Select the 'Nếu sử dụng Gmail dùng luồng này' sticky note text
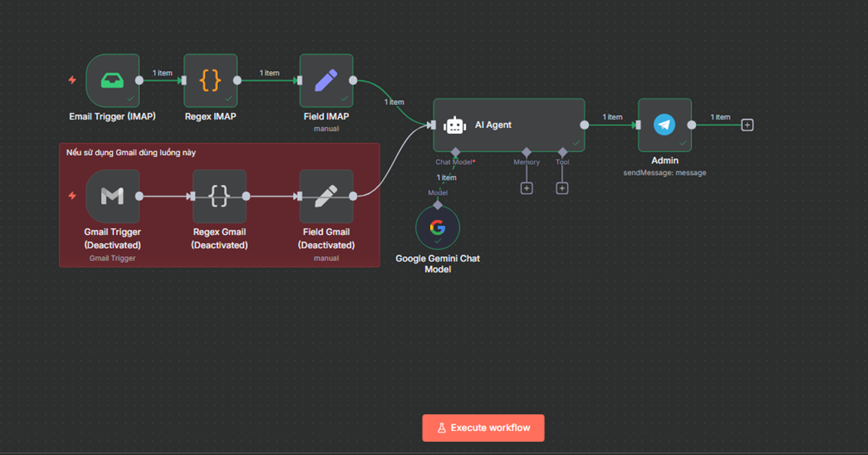Screen dimensions: 868x455 [131, 153]
